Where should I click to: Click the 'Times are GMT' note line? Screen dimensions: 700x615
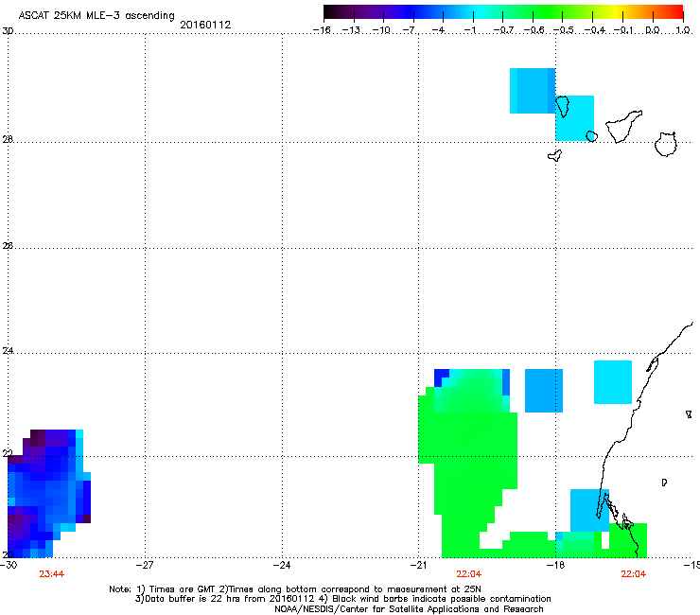294,589
